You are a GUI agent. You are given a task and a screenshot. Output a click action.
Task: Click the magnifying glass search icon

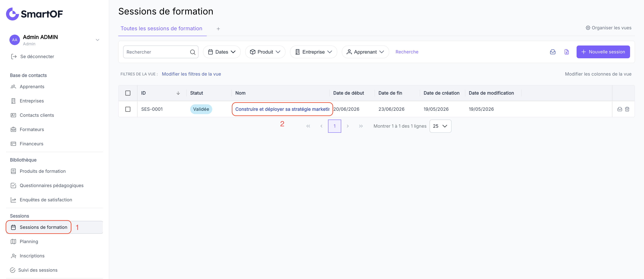pyautogui.click(x=192, y=52)
